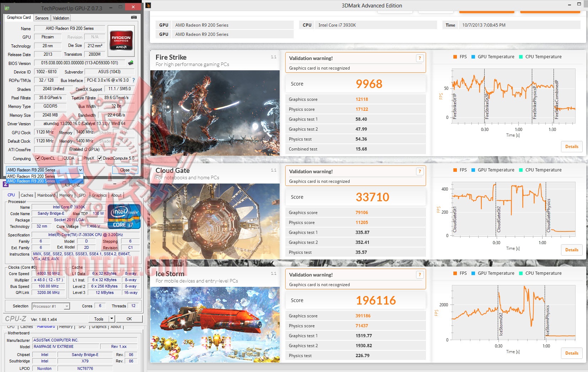Click the teal CPU Temperature swatch in Cloud Gate legend

pyautogui.click(x=521, y=170)
